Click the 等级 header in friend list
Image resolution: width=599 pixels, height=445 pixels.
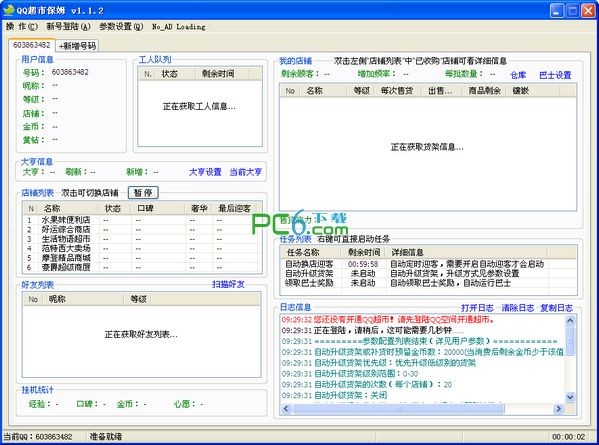pyautogui.click(x=138, y=299)
